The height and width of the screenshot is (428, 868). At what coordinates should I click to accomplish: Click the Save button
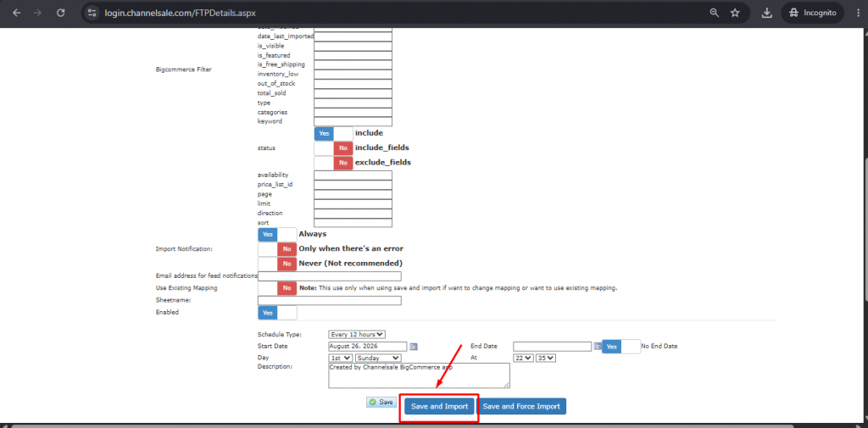(381, 402)
